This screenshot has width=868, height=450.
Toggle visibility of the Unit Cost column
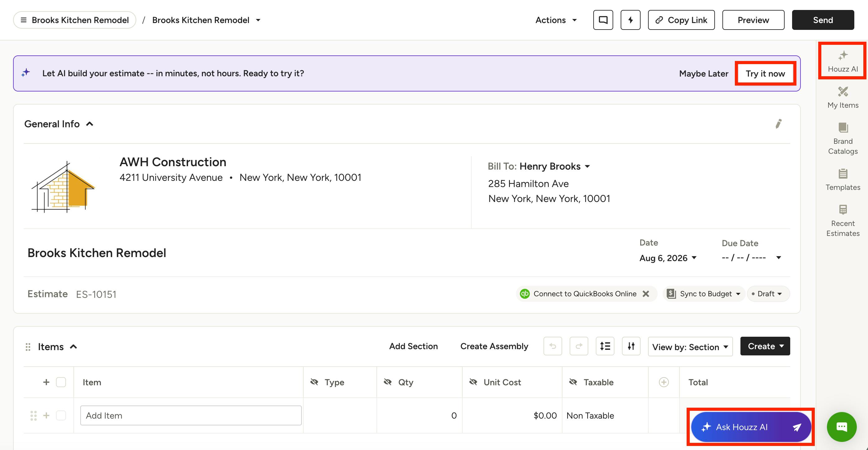coord(473,382)
